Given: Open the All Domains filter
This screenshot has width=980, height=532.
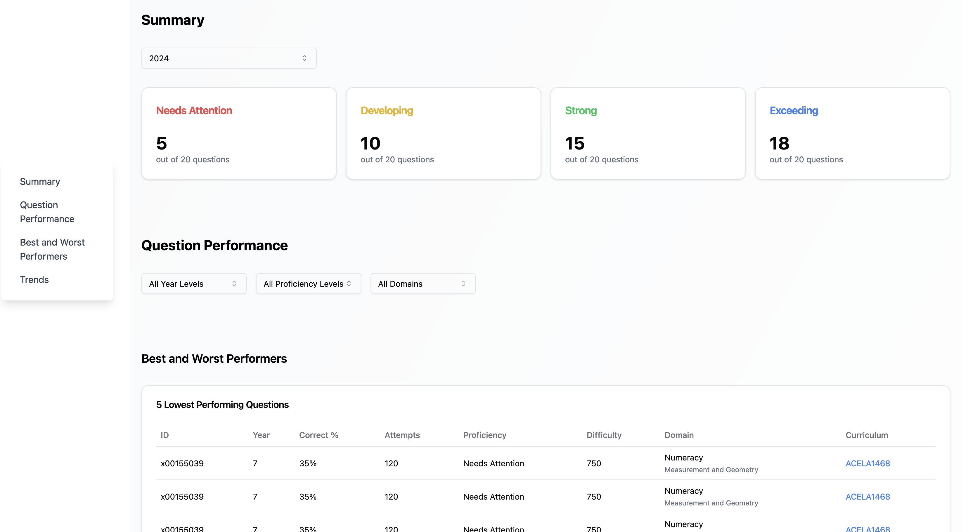Looking at the screenshot, I should tap(423, 284).
